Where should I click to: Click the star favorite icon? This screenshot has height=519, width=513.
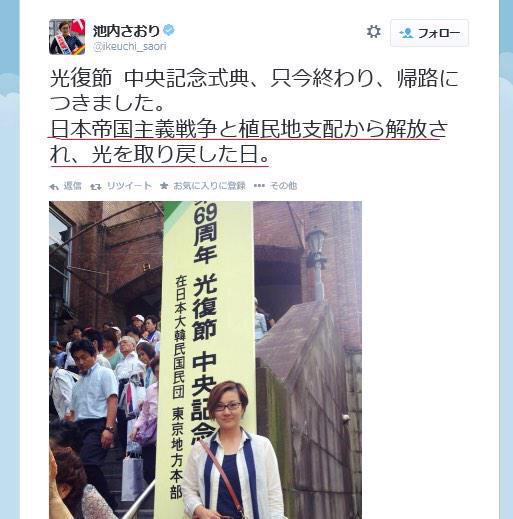(164, 186)
